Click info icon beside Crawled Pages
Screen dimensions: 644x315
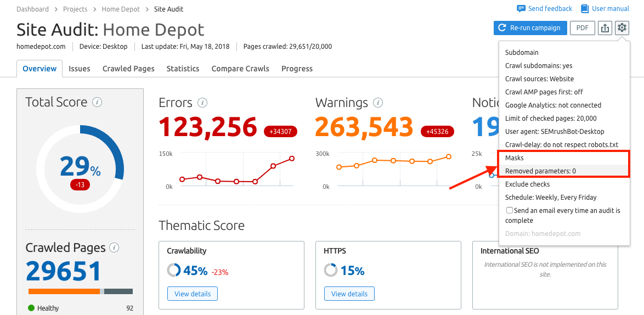tap(114, 248)
